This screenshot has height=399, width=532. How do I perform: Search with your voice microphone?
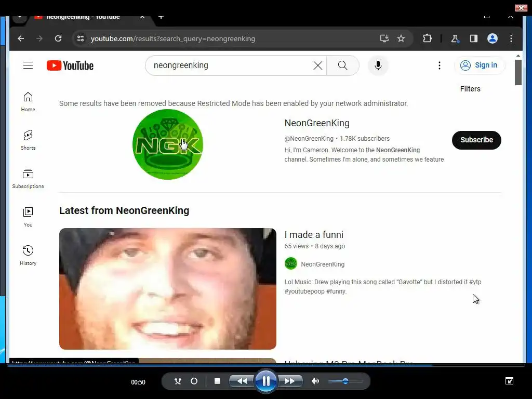pyautogui.click(x=378, y=65)
